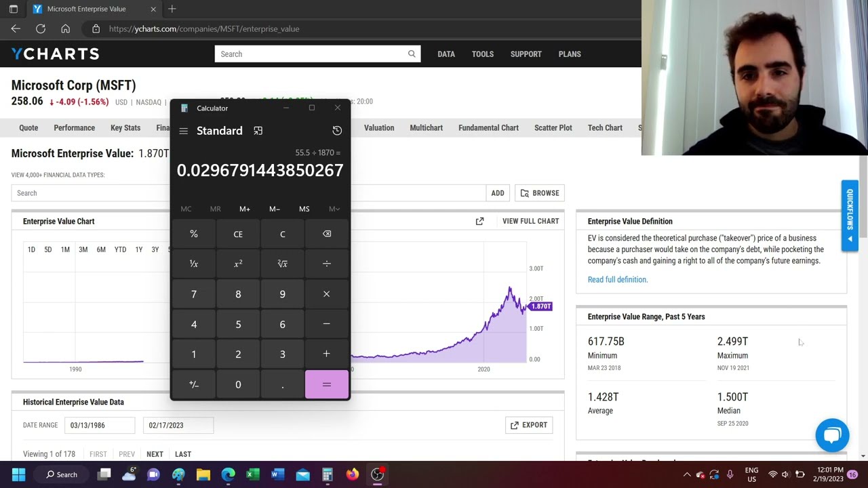Screen dimensions: 868x488
Task: Go to NEXT page of historical data
Action: coord(155,454)
